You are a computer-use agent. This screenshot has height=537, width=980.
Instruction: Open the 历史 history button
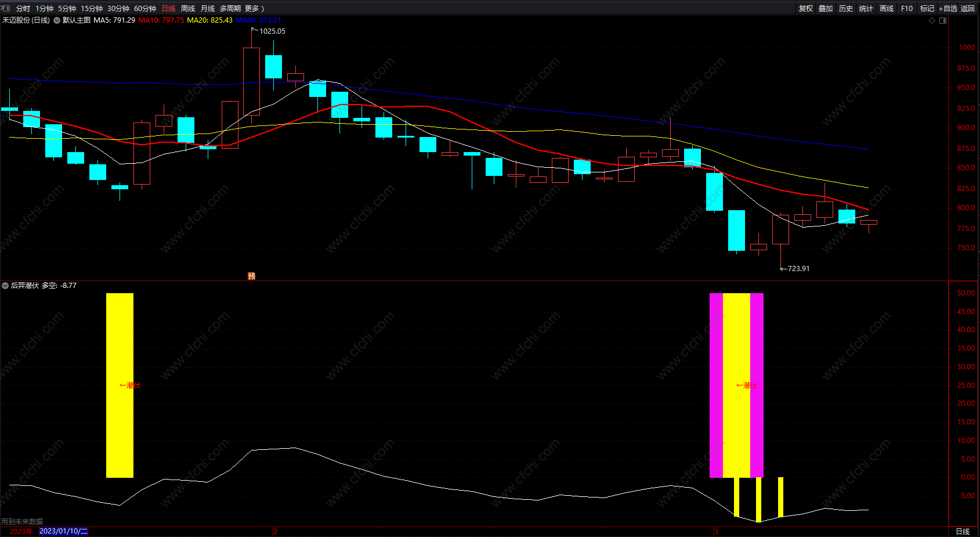click(846, 9)
